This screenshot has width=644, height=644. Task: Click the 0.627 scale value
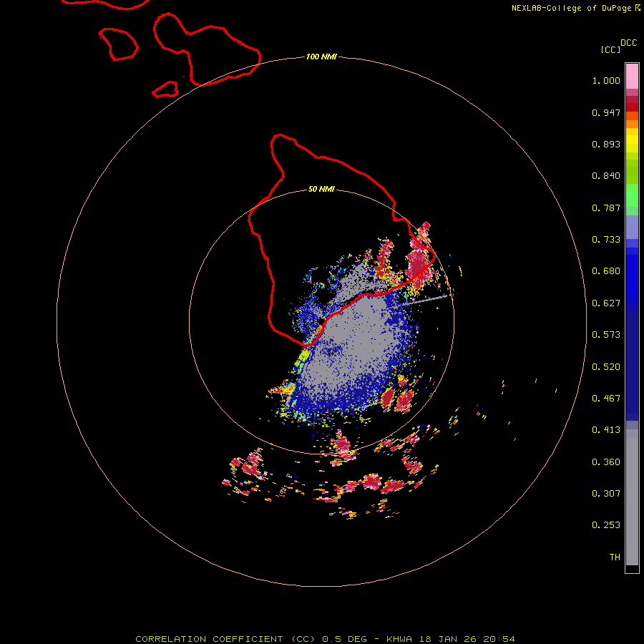click(606, 303)
